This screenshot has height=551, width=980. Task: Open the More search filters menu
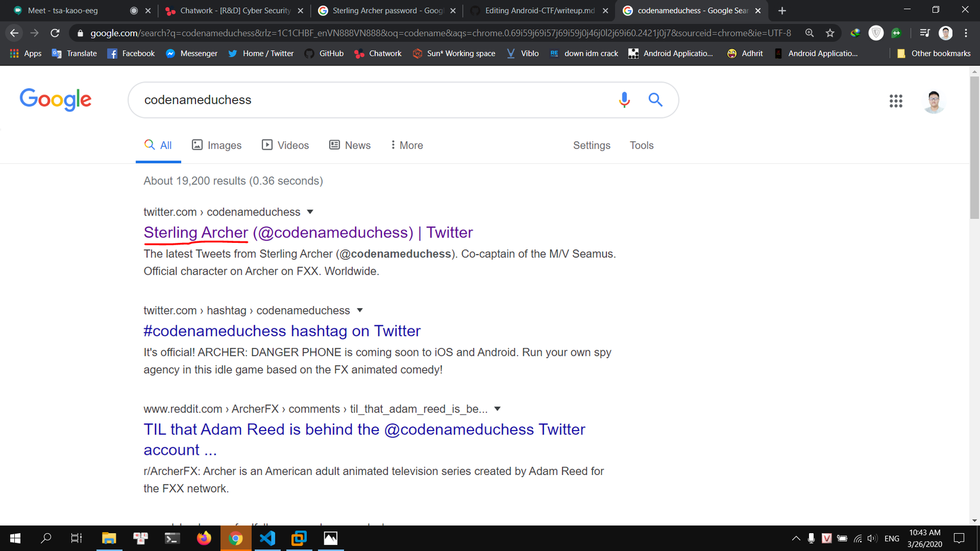point(407,145)
